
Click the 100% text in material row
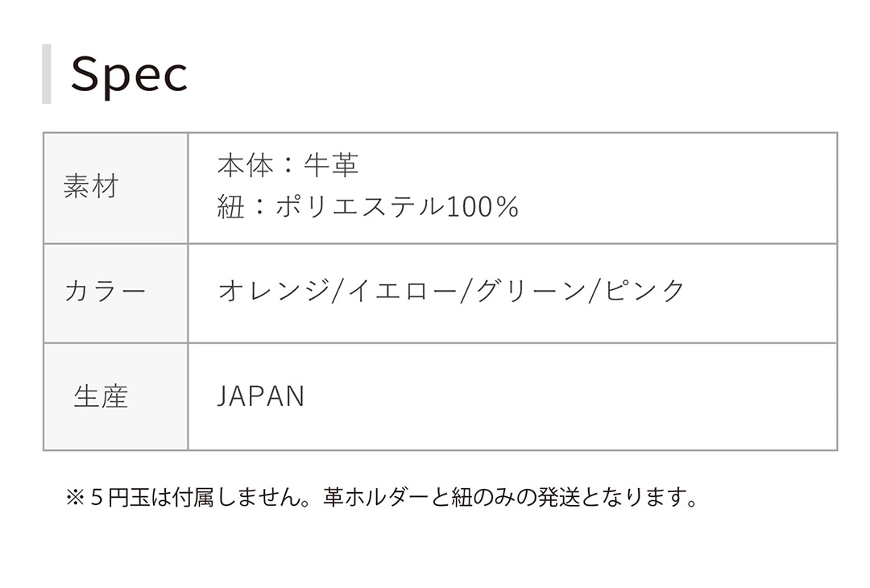(x=482, y=208)
